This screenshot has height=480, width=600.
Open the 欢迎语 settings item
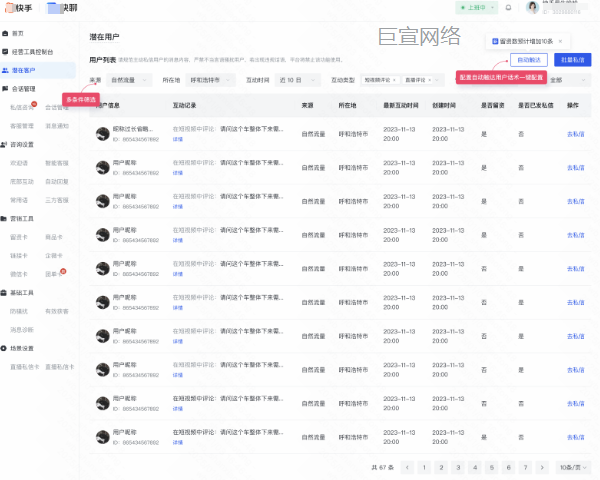point(19,163)
